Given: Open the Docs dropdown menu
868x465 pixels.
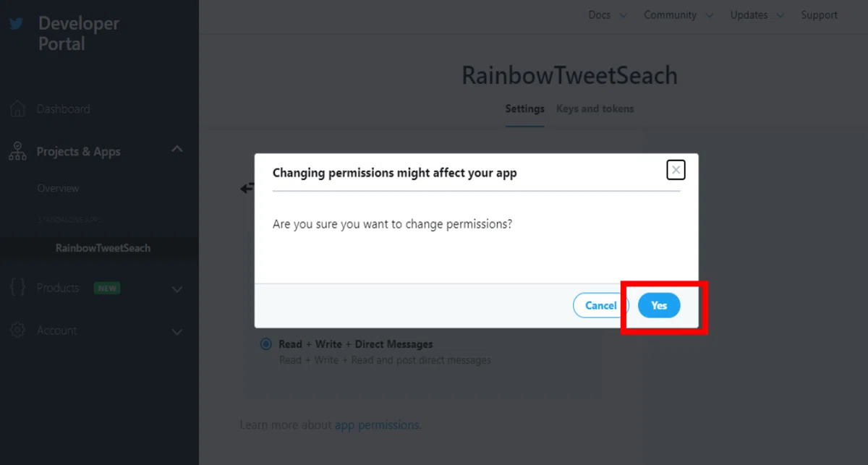Looking at the screenshot, I should tap(607, 15).
